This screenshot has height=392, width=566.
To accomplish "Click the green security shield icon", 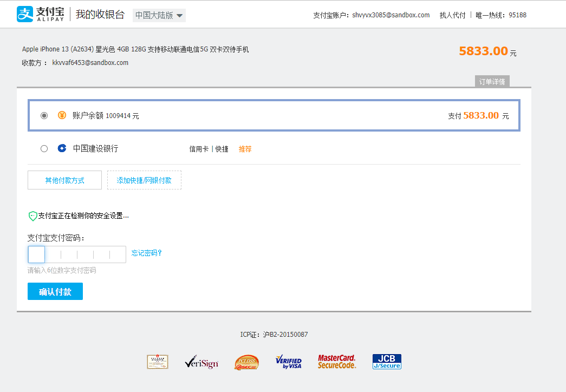I will [32, 216].
